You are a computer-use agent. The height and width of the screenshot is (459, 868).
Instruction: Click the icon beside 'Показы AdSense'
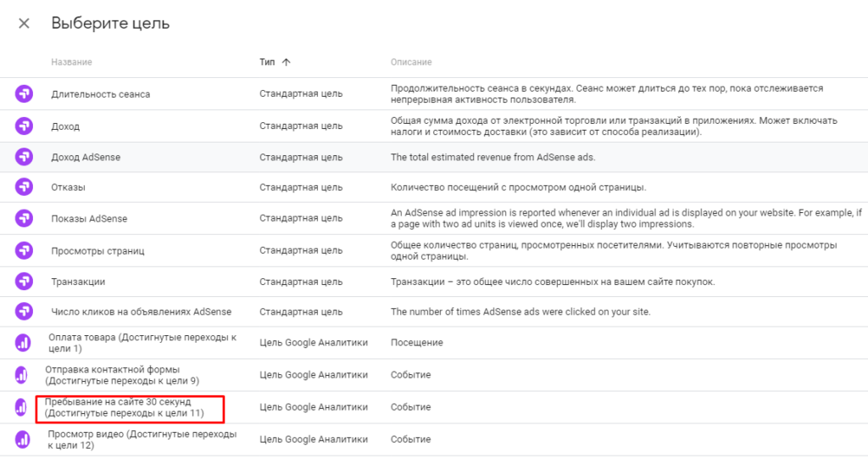pos(25,218)
